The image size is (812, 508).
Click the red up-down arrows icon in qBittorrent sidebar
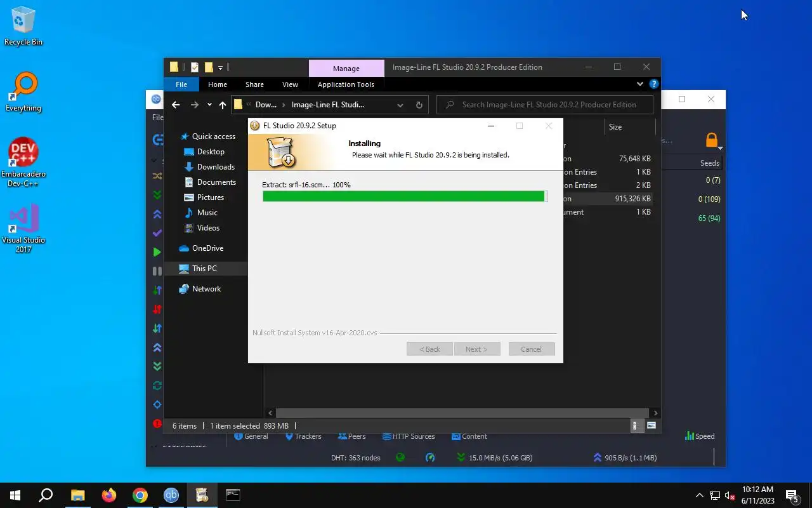[157, 309]
